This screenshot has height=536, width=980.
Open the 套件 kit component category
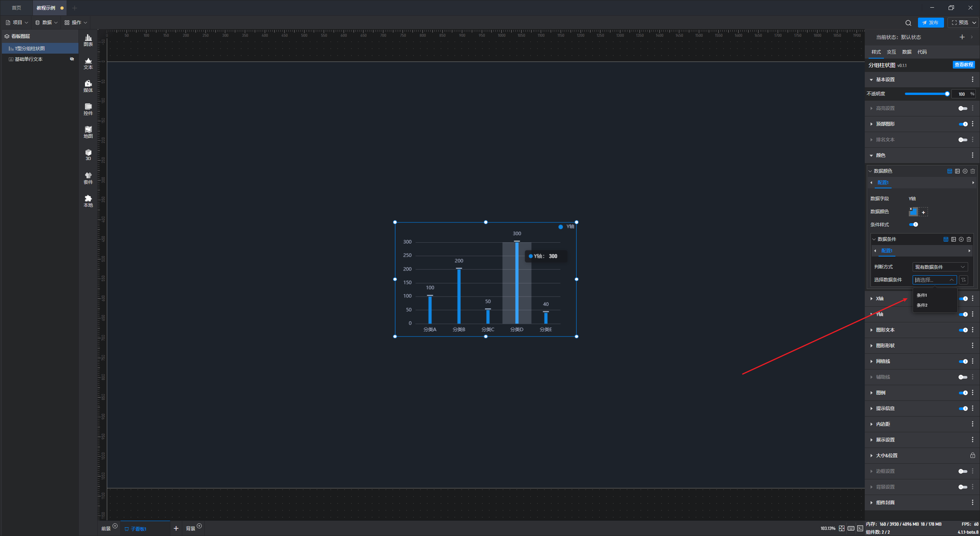tap(88, 178)
